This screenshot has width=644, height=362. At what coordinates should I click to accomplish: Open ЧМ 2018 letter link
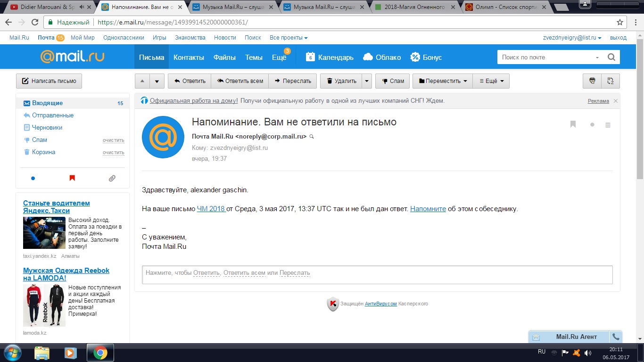click(x=211, y=209)
